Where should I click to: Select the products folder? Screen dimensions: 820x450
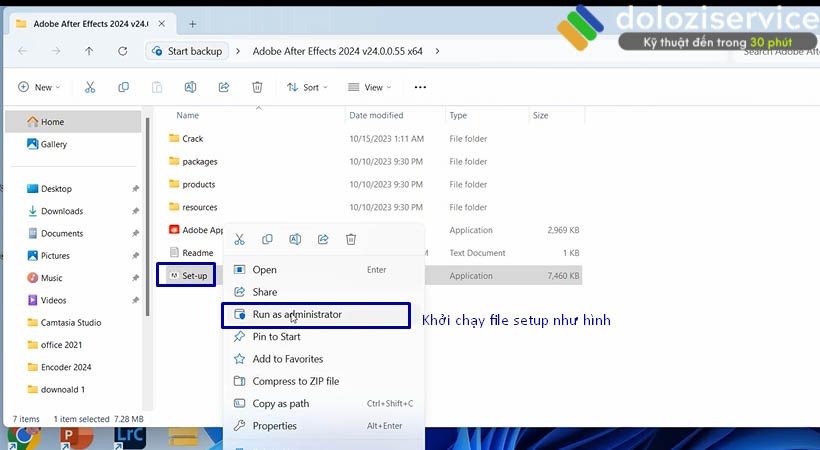point(192,185)
